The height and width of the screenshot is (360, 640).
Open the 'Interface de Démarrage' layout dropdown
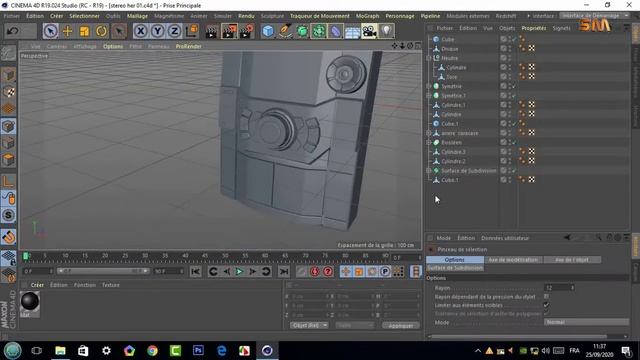point(595,16)
